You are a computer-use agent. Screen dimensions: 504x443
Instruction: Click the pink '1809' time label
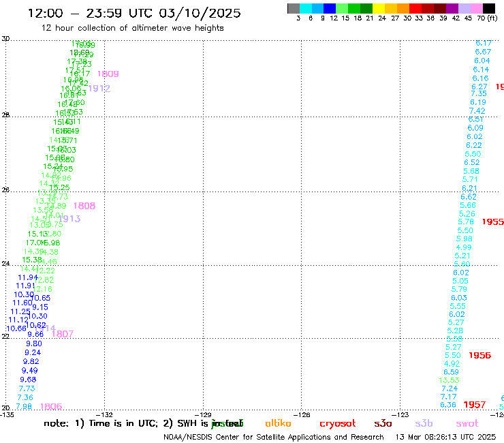point(108,74)
